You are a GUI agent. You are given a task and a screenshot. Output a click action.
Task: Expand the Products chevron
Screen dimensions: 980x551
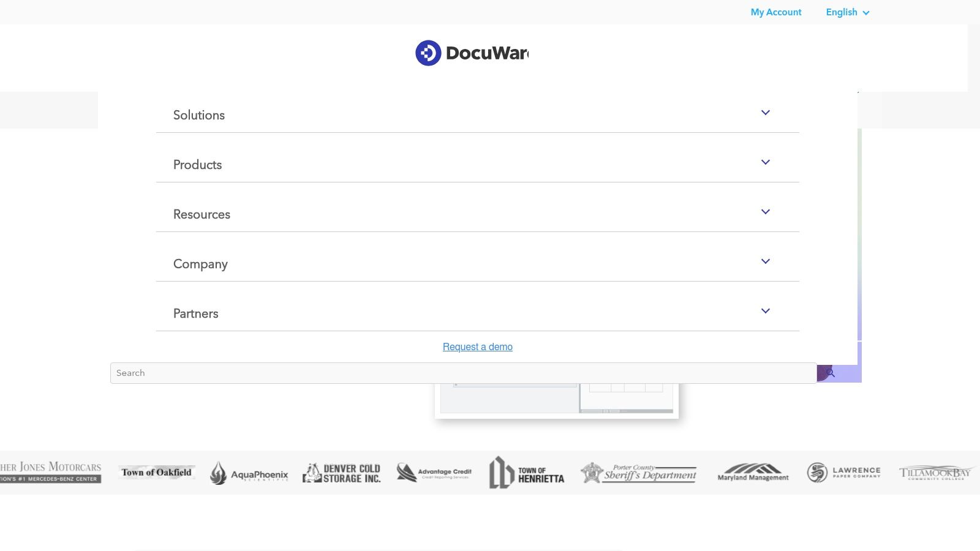coord(765,162)
